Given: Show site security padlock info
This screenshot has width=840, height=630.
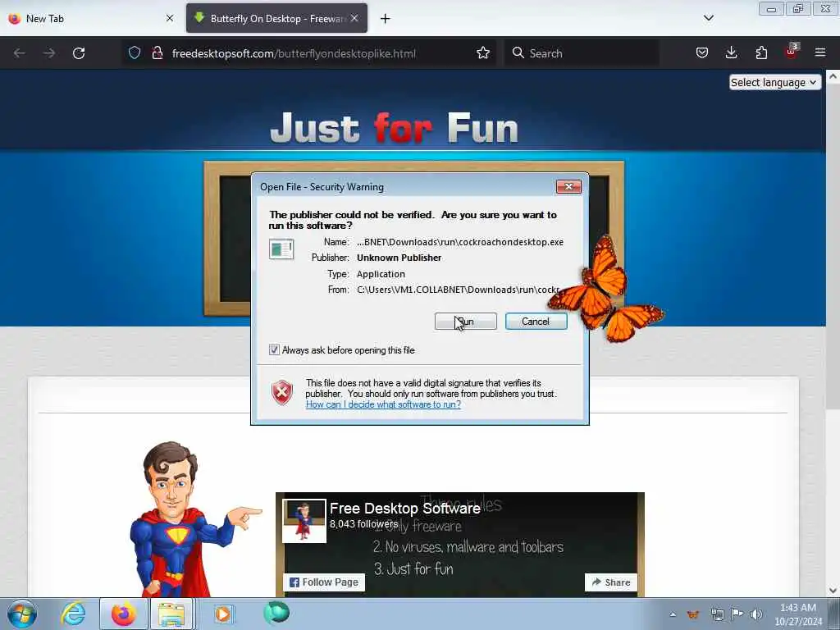Looking at the screenshot, I should tap(157, 52).
